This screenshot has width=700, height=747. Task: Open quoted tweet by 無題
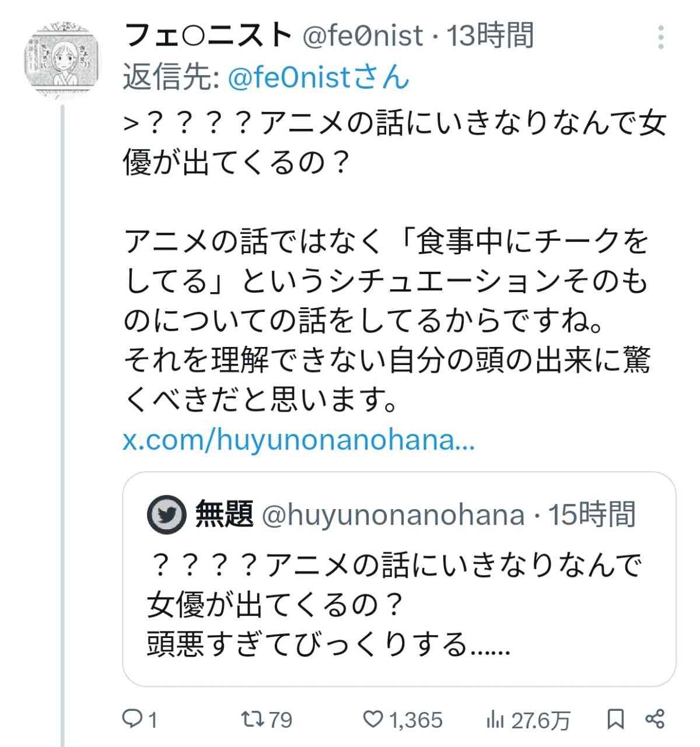point(398,606)
